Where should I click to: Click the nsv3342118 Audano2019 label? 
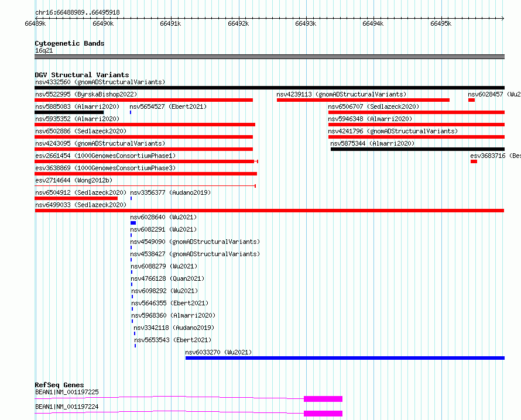point(174,328)
